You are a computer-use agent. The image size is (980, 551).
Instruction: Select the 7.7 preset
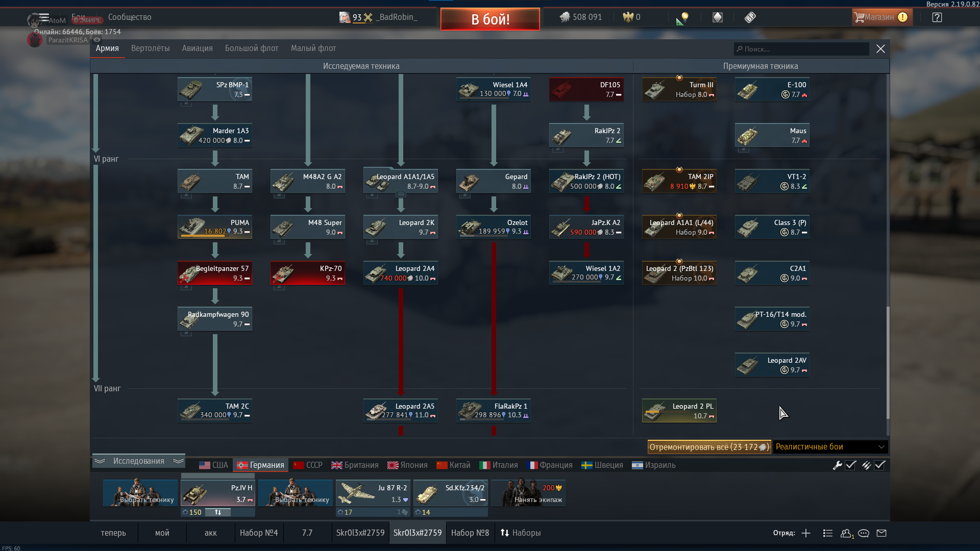point(307,533)
